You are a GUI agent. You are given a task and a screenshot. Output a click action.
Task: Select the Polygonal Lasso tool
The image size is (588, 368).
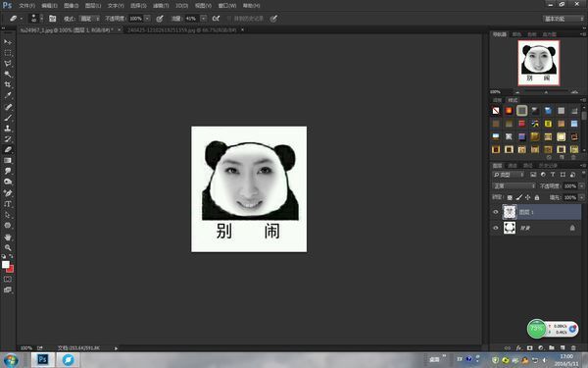8,63
